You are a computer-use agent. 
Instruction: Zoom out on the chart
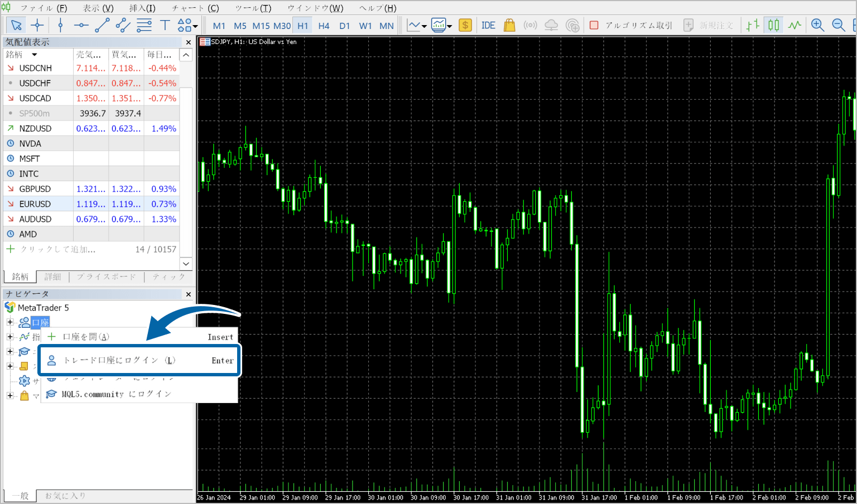coord(838,25)
